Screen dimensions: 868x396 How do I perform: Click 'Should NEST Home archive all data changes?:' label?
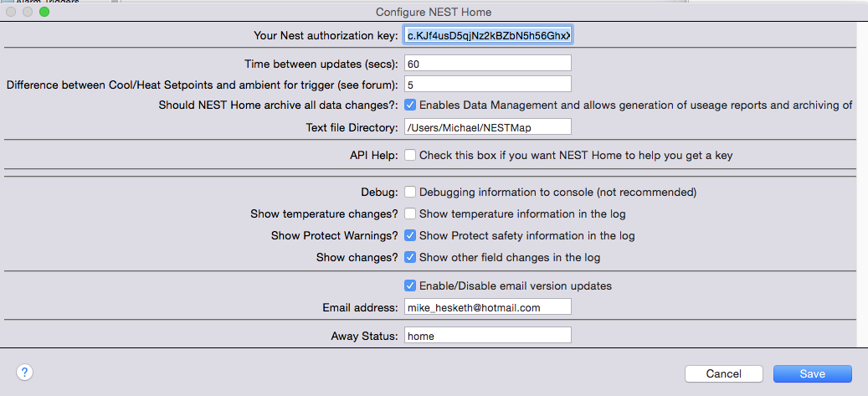278,105
